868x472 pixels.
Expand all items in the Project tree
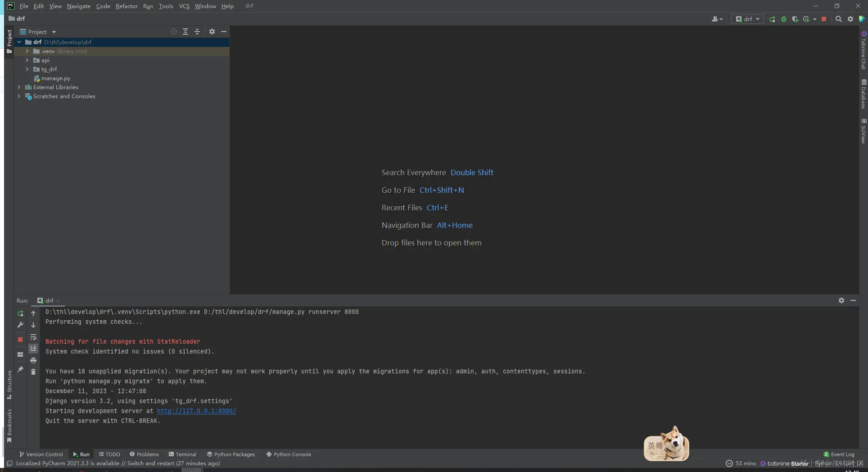coord(185,32)
